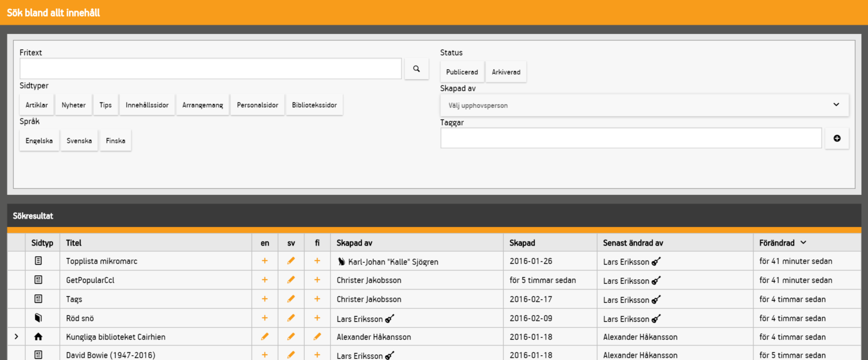This screenshot has height=360, width=868.
Task: Click the sv column header
Action: (x=291, y=243)
